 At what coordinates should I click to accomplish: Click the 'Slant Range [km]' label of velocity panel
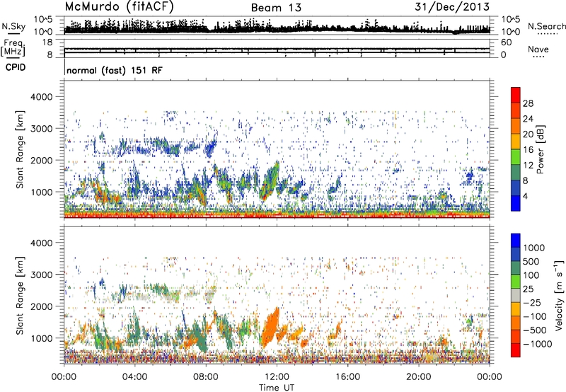coord(20,296)
